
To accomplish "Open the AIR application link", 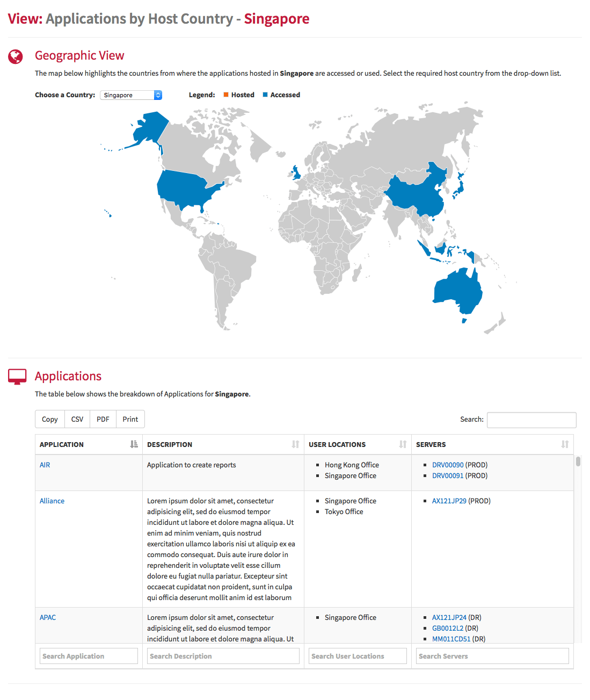I will [x=45, y=465].
